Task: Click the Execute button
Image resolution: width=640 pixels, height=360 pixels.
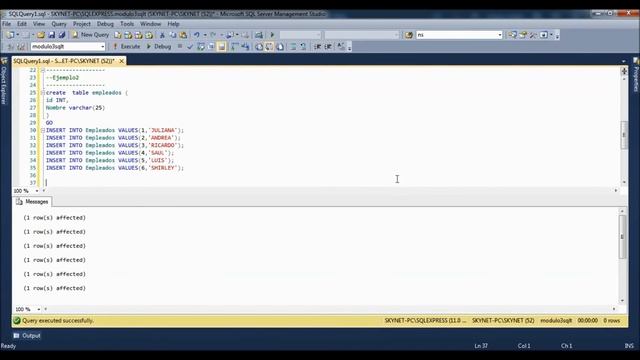Action: [127, 47]
